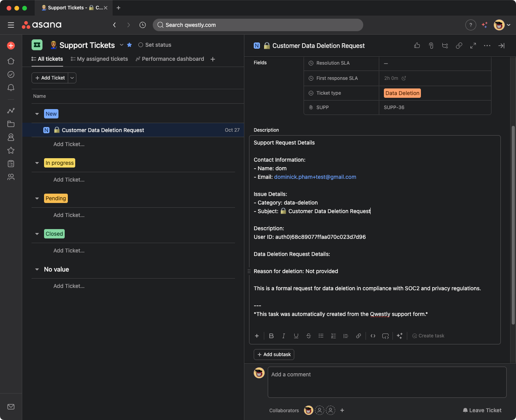Click Create task in description toolbar

pos(428,336)
